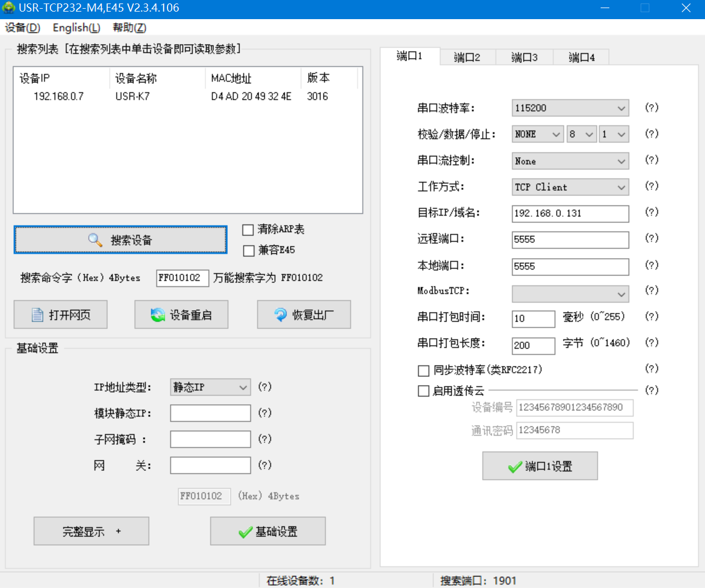The width and height of the screenshot is (705, 588).
Task: Click the MAC地址 column header
Action: pyautogui.click(x=253, y=78)
